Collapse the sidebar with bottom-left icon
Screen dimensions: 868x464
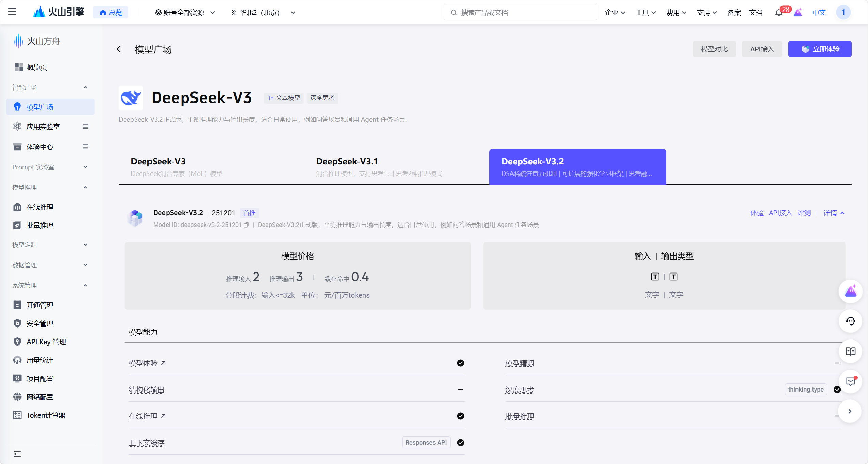[17, 454]
